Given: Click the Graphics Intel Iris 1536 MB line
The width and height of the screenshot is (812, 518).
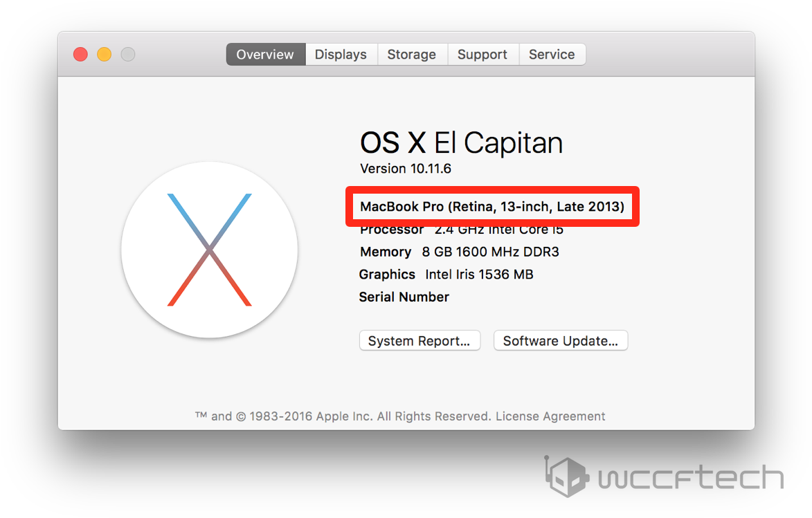Looking at the screenshot, I should pos(446,275).
